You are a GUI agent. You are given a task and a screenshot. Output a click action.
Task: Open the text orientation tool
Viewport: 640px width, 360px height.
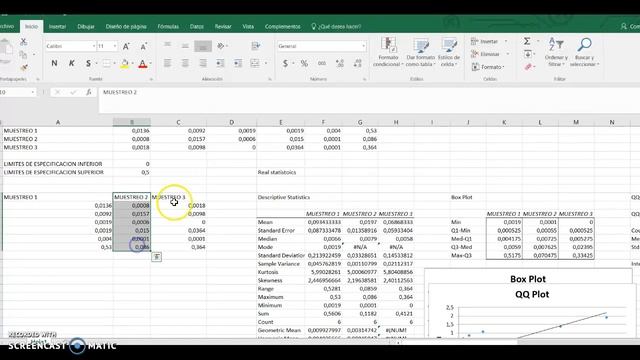(222, 46)
